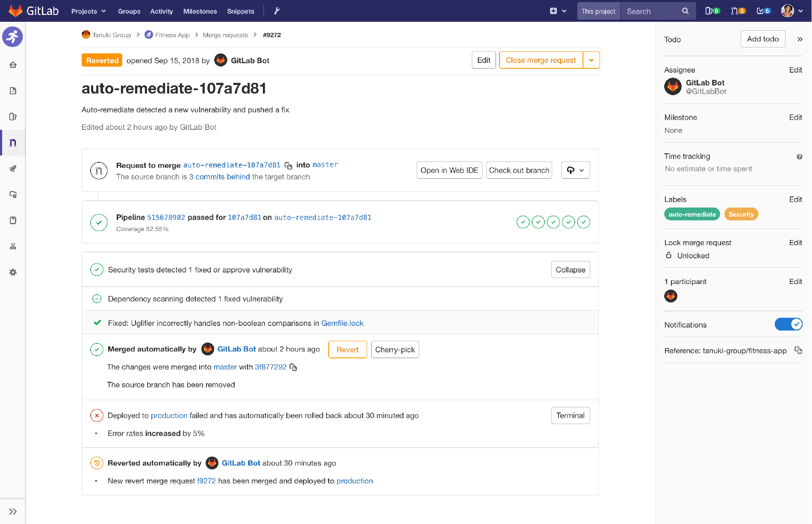Open the repository file icon in sidebar
The height and width of the screenshot is (524, 812).
13,91
